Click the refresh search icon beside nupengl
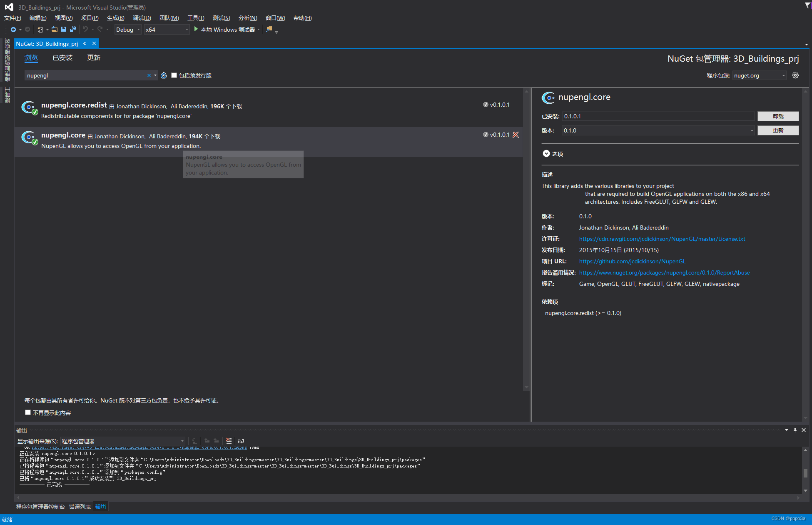 (163, 75)
